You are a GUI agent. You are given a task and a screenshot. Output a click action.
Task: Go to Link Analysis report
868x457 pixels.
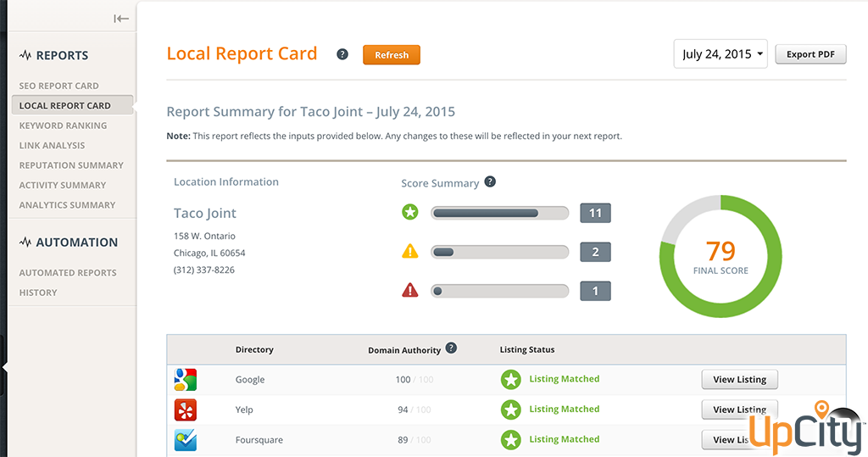53,145
